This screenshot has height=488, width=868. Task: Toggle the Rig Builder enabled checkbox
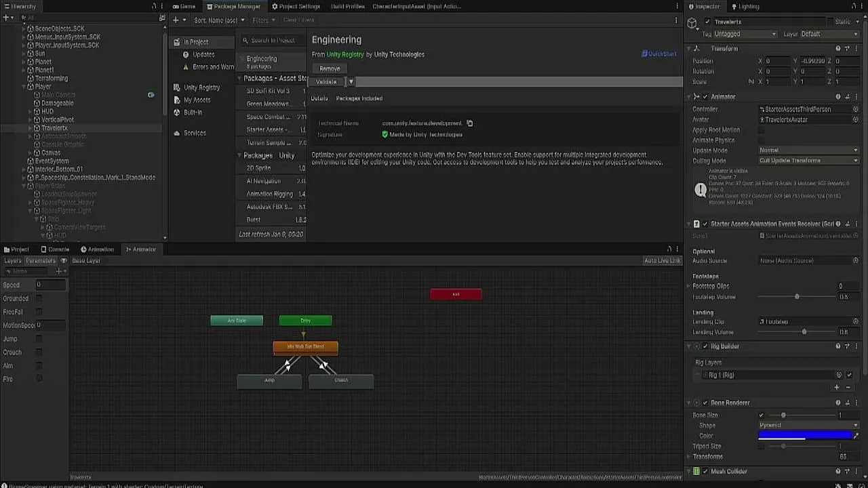click(705, 346)
